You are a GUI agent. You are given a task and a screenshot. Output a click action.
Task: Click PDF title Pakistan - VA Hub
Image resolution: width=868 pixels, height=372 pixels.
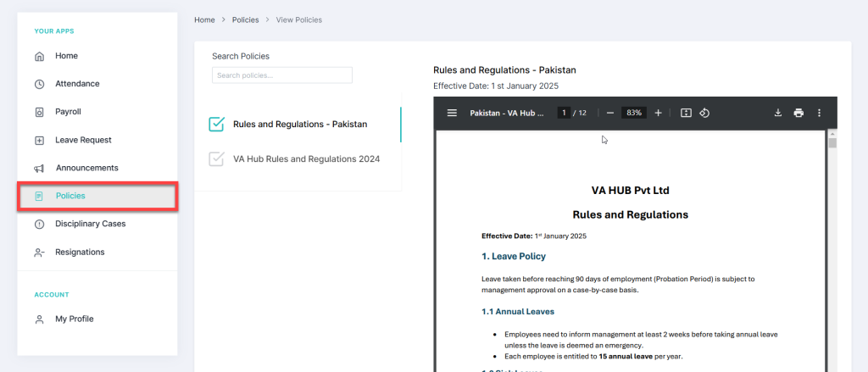pyautogui.click(x=507, y=113)
